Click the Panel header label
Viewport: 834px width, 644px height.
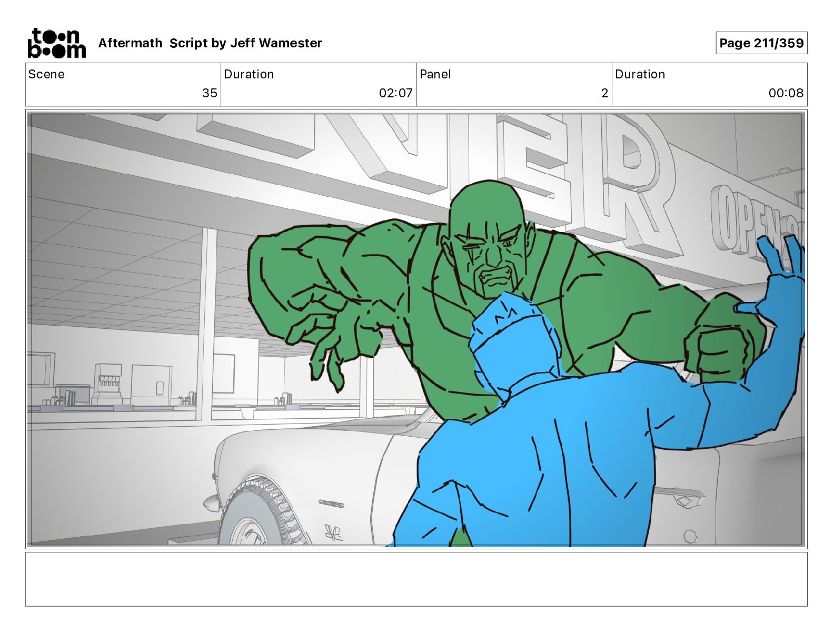click(x=435, y=74)
